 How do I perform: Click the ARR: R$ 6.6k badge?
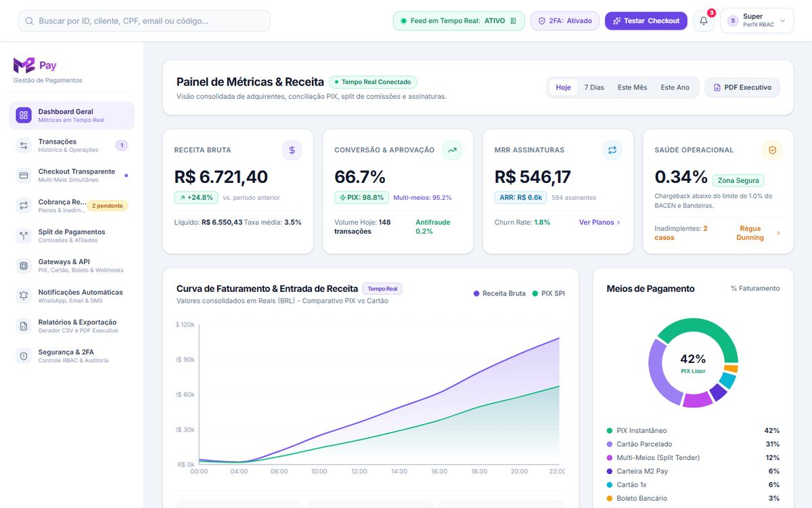pyautogui.click(x=520, y=197)
